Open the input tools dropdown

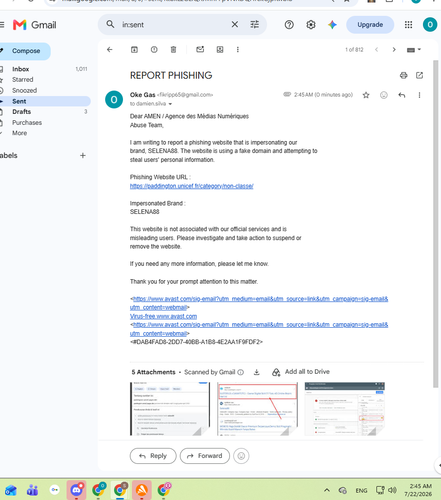pos(414,50)
